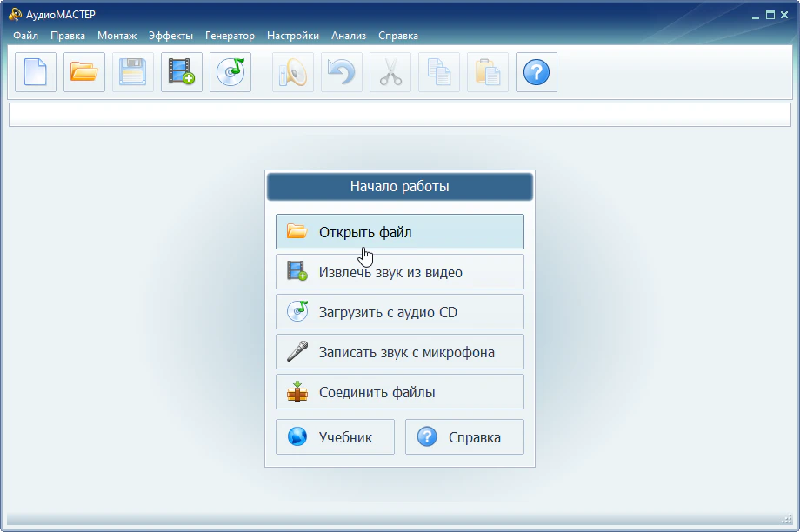
Task: Click the Undo arrow toolbar icon
Action: click(x=342, y=72)
